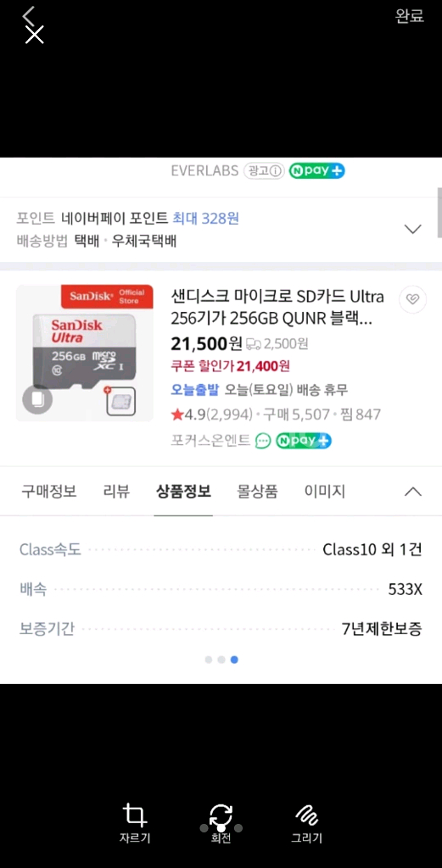Open the 리뷰 tab

click(116, 491)
